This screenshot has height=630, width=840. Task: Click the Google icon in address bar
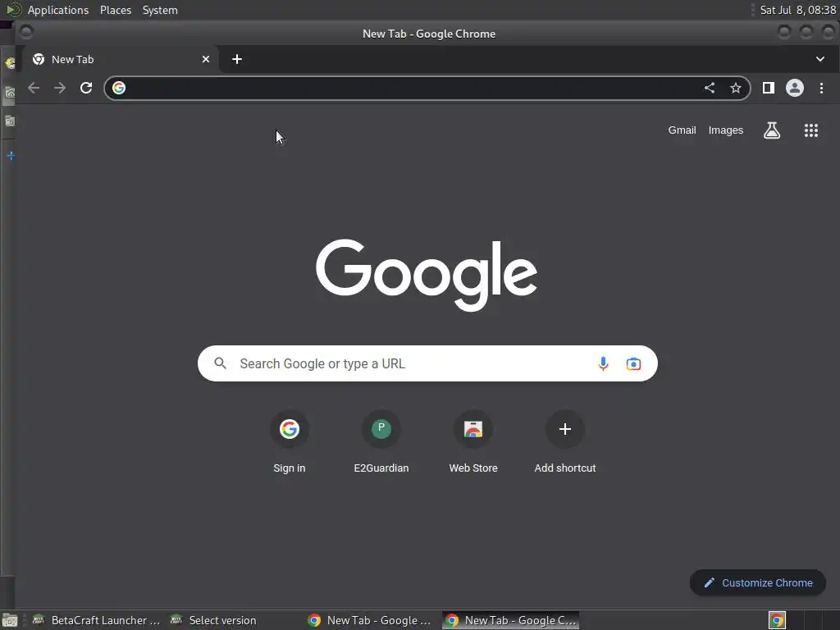[x=119, y=88]
